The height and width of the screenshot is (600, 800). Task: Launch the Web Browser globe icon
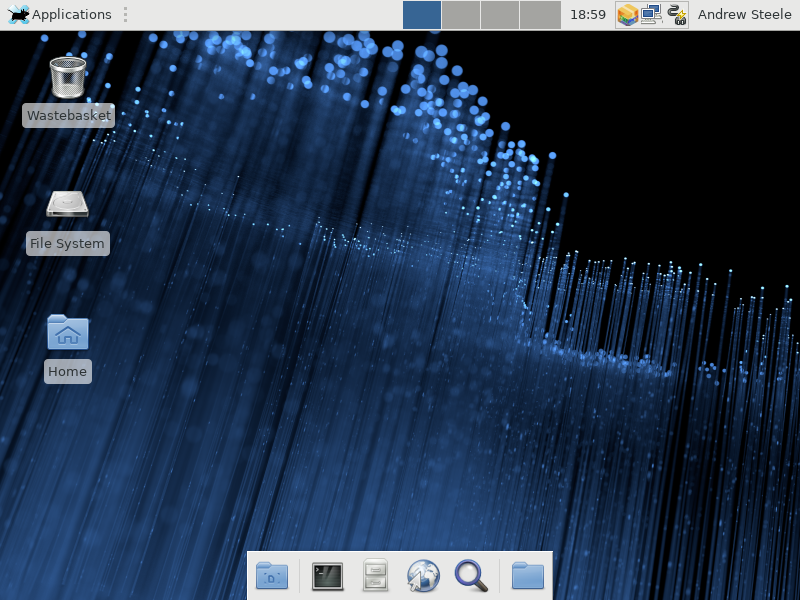click(423, 576)
